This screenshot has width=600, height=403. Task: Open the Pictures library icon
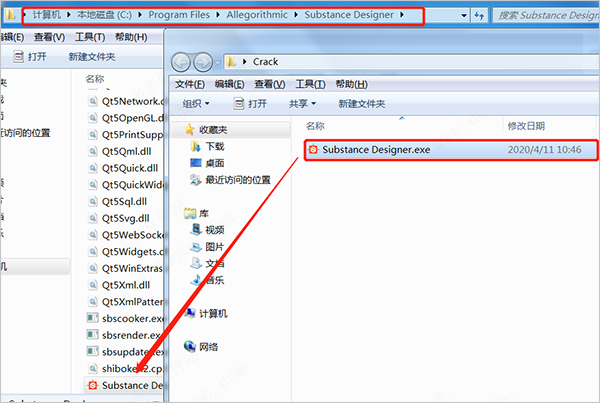(196, 247)
